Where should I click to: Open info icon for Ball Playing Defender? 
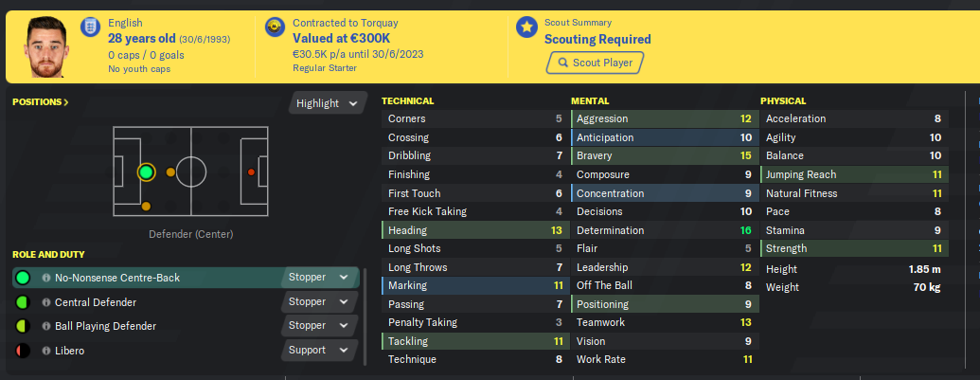click(46, 326)
